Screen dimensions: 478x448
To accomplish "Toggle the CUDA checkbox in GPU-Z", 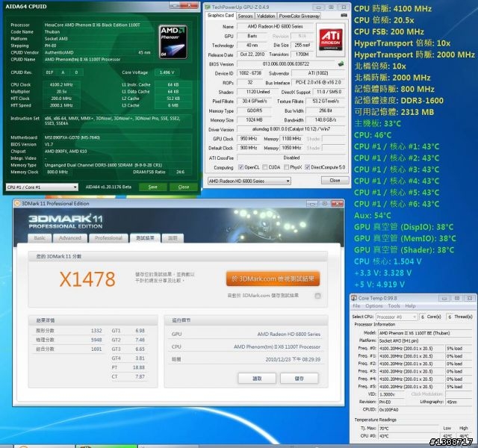I will (x=265, y=167).
